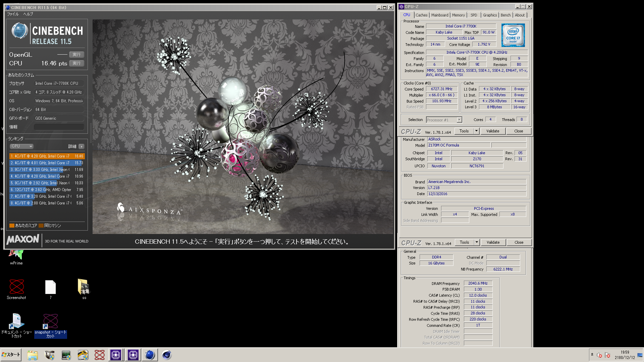Click the shield-badge taskbar icon next to Explorer
644x362 pixels.
[x=50, y=355]
